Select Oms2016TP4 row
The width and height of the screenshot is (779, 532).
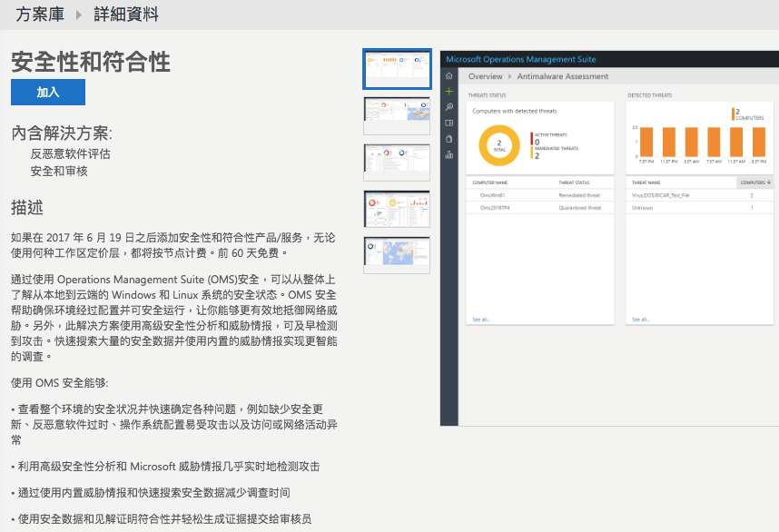[x=540, y=208]
